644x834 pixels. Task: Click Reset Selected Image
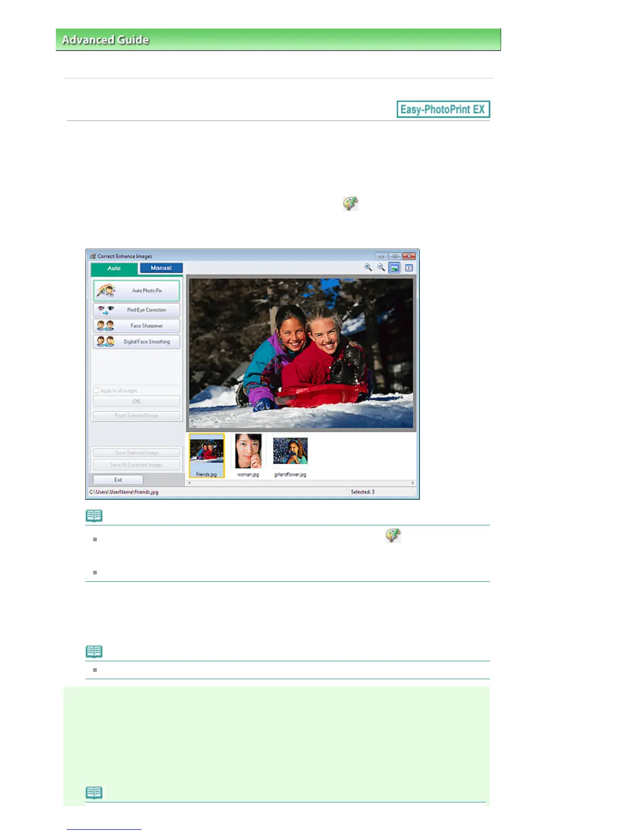(136, 415)
